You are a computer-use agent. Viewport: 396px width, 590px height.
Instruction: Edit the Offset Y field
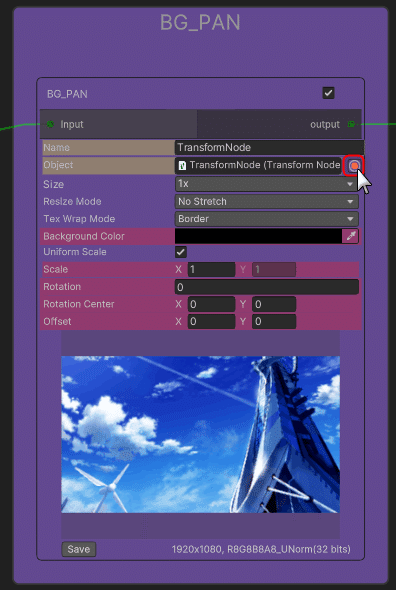pos(274,322)
